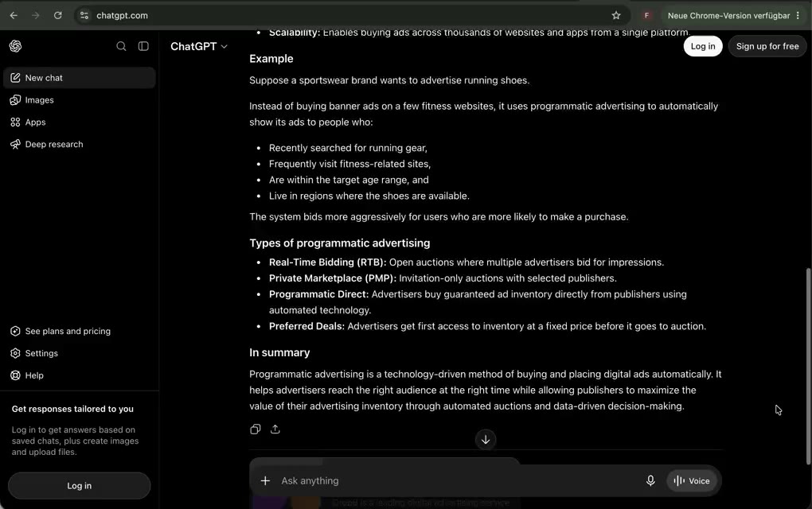
Task: Click the plus attach icon in prompt box
Action: (265, 480)
